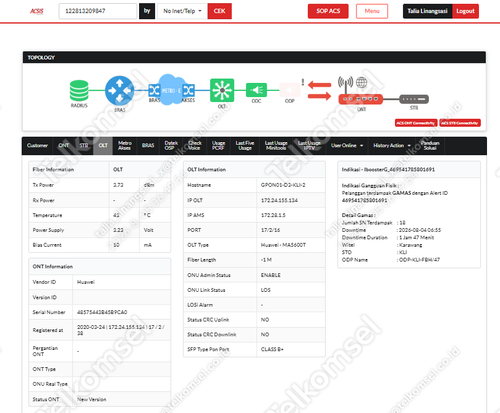
Task: Click the black by label box
Action: tap(147, 11)
